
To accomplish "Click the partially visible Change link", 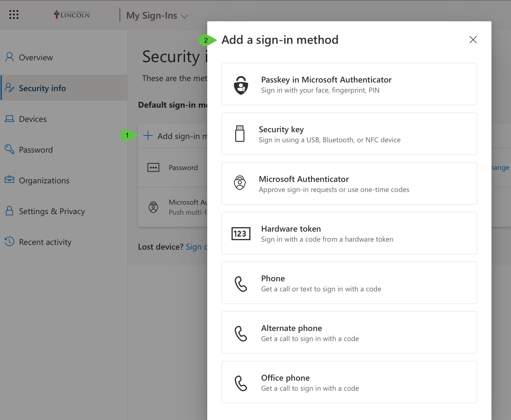I will pyautogui.click(x=500, y=167).
